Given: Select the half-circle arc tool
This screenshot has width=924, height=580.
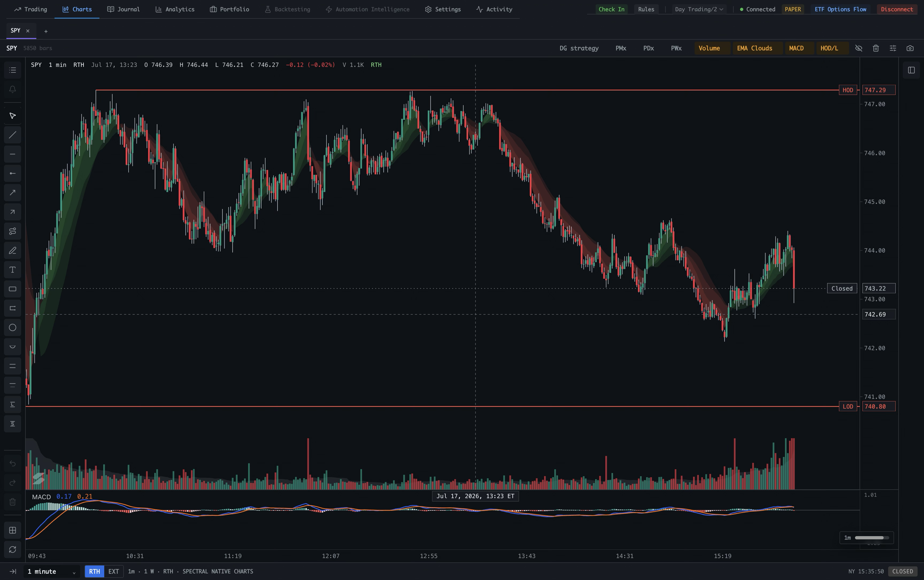Looking at the screenshot, I should tap(12, 347).
